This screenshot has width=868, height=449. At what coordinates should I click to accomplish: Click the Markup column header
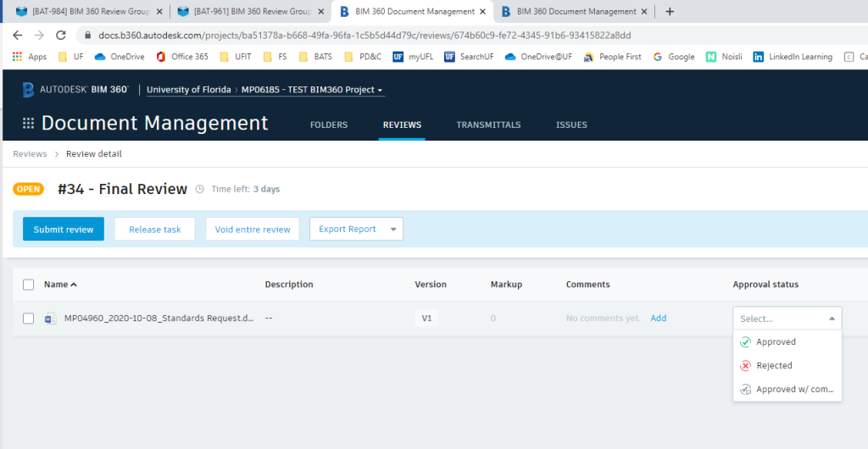(506, 284)
